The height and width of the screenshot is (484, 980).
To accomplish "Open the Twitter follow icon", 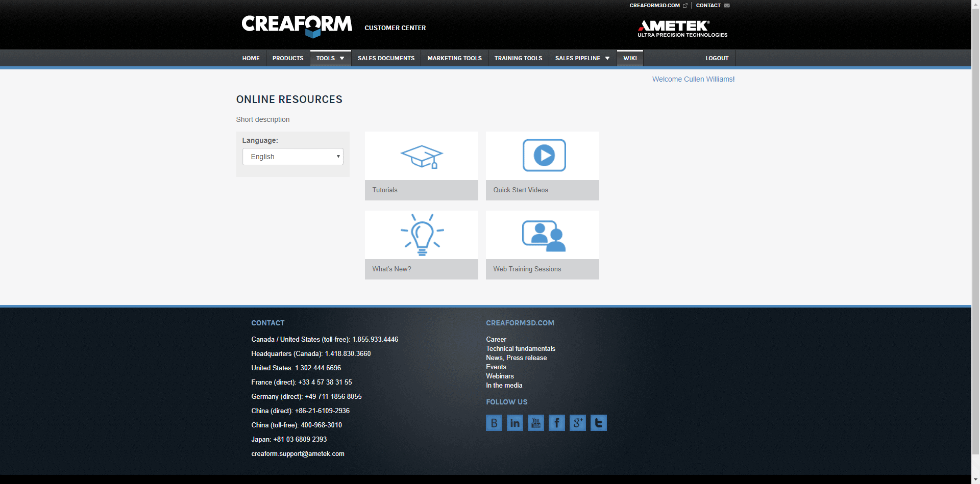I will click(599, 423).
